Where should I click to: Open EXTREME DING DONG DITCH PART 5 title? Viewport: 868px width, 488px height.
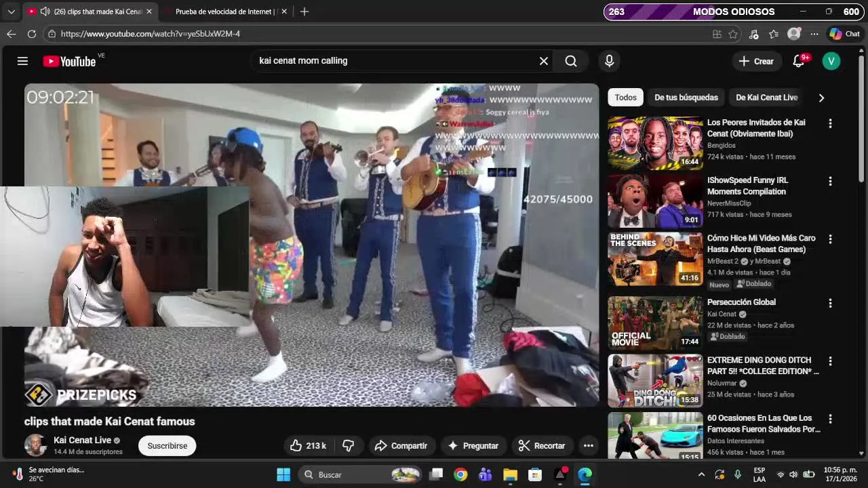pos(763,366)
